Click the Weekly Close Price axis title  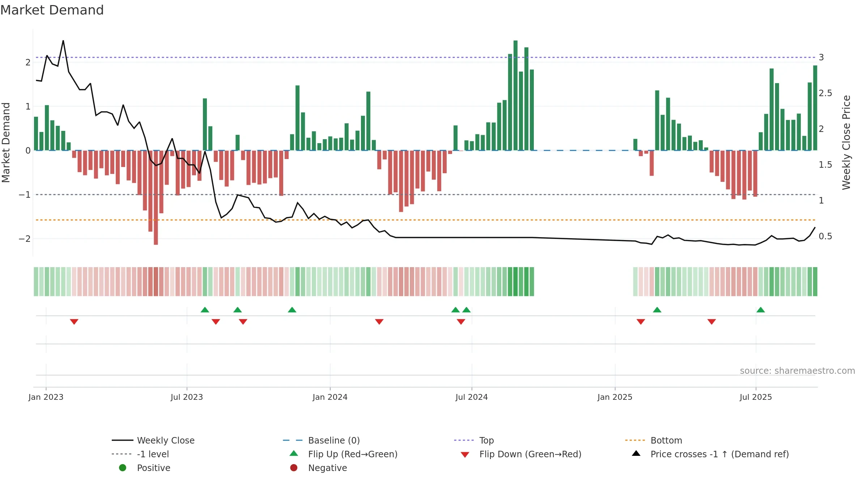[847, 142]
